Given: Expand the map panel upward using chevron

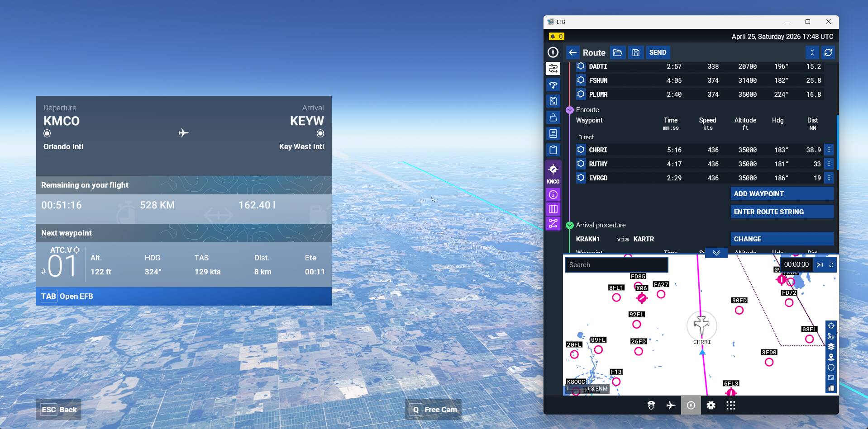Looking at the screenshot, I should (716, 253).
